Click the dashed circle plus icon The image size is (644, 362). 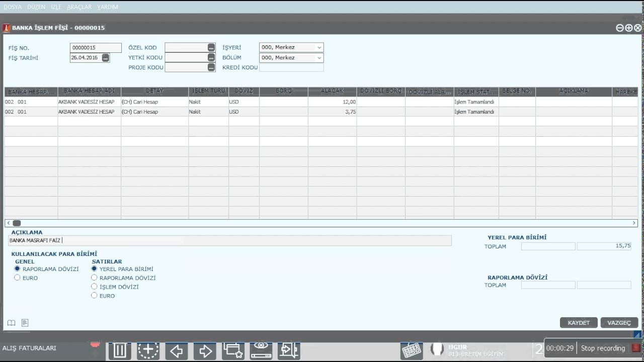point(148,350)
